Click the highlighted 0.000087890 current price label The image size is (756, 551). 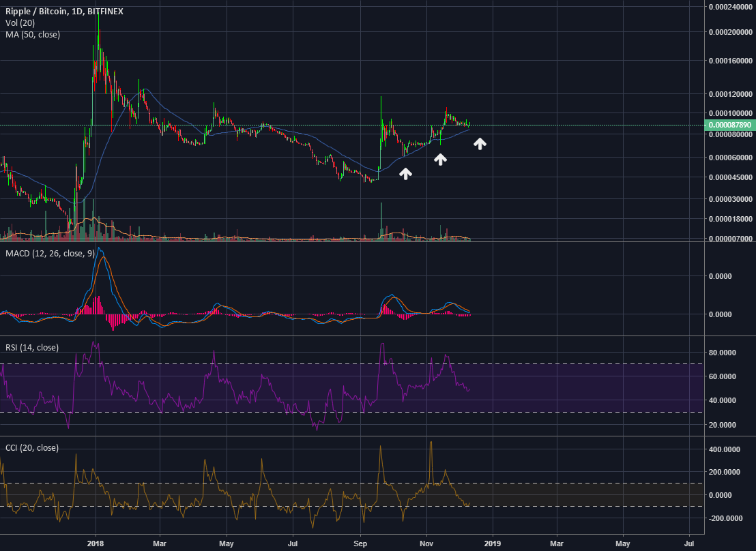[x=729, y=125]
